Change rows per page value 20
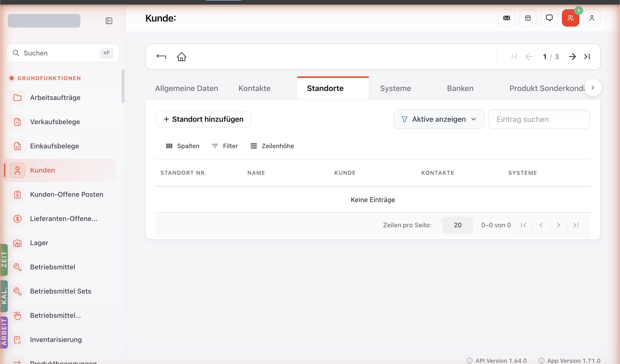Screen dimensions: 620x364 coord(457,225)
